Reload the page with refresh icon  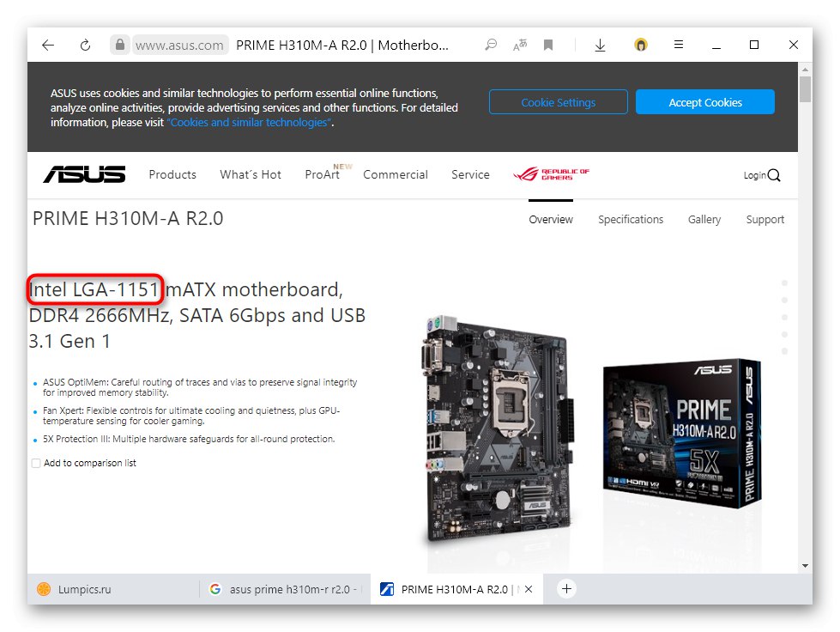[85, 45]
